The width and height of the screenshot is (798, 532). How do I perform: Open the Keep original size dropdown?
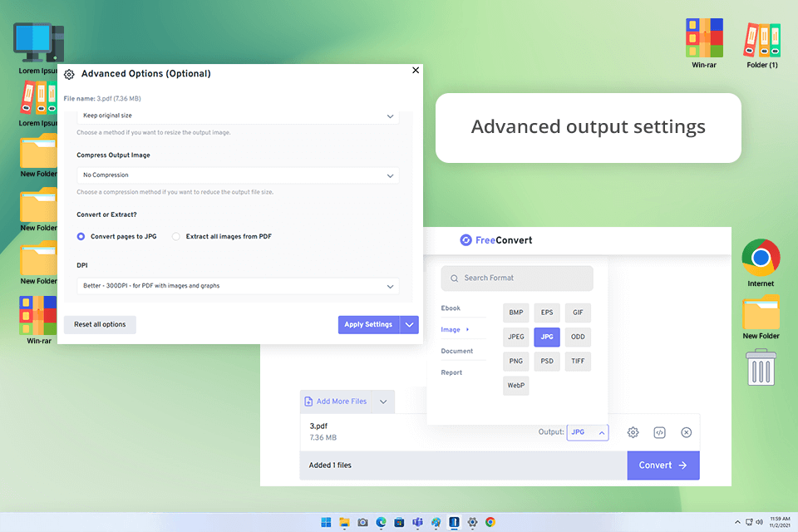point(238,116)
